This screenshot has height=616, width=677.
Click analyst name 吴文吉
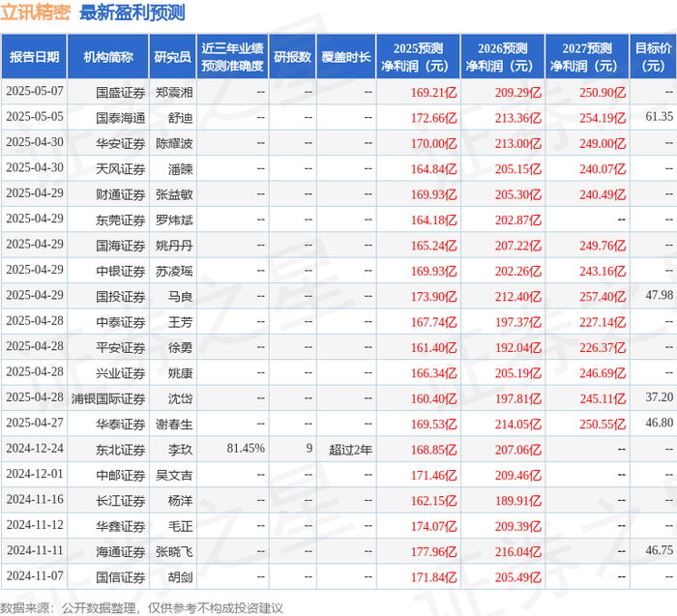click(174, 475)
